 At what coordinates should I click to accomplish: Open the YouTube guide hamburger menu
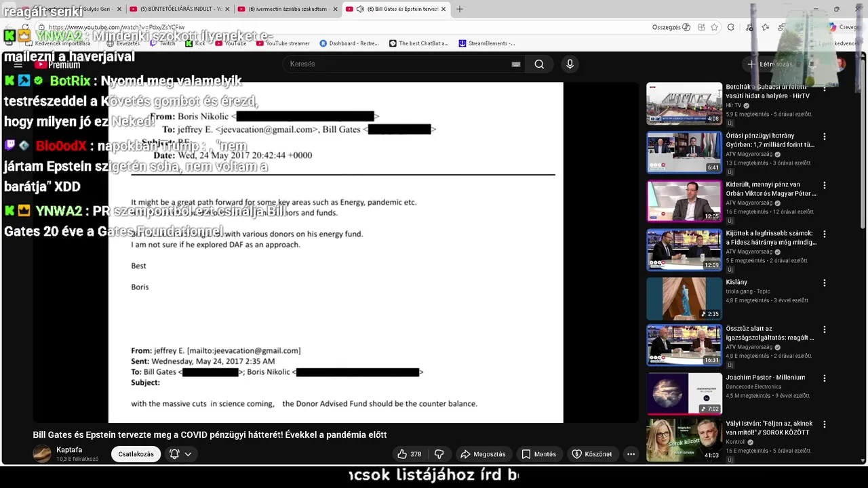point(18,64)
